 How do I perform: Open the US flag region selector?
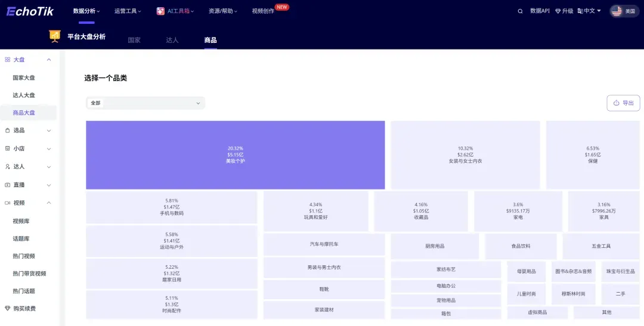pyautogui.click(x=624, y=11)
